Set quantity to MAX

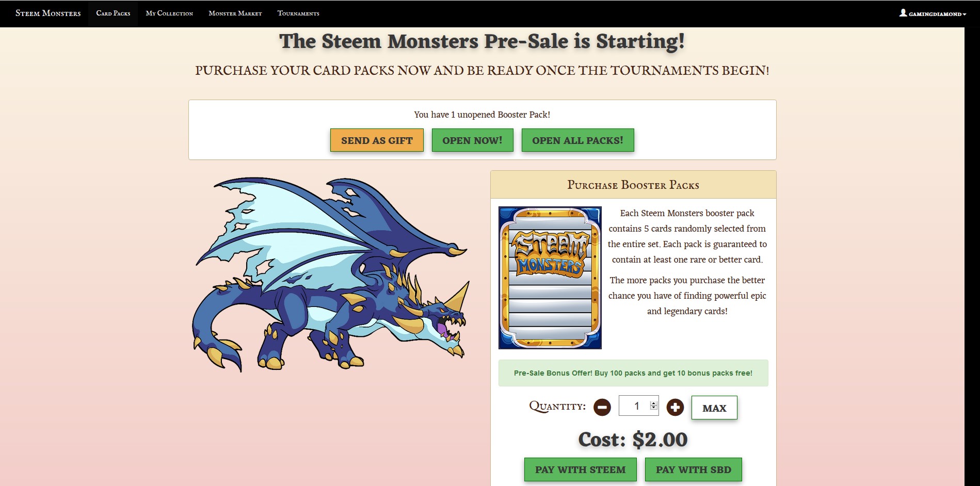point(714,408)
